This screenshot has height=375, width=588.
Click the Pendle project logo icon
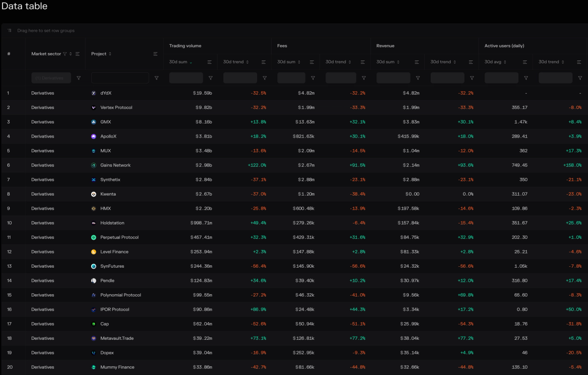point(94,281)
